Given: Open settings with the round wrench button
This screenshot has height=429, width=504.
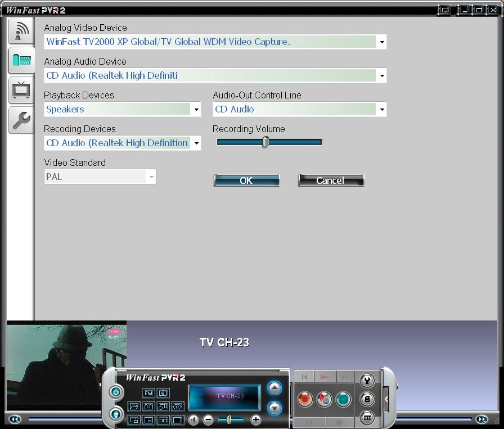Looking at the screenshot, I should coord(367,381).
